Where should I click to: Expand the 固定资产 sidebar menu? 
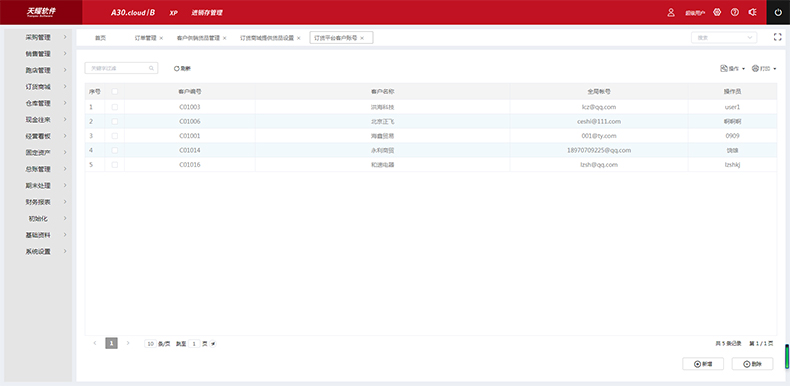tap(38, 152)
